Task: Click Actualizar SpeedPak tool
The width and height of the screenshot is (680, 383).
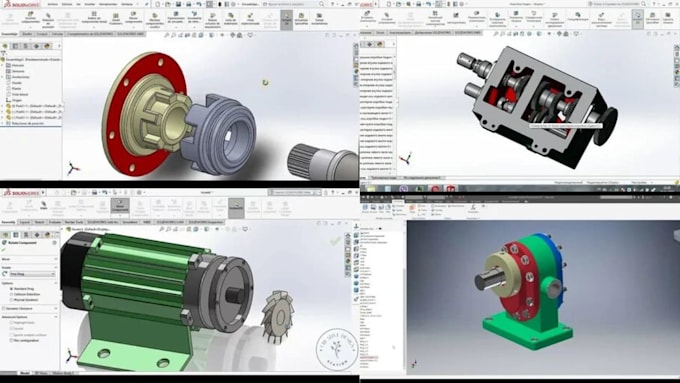Action: [x=301, y=20]
